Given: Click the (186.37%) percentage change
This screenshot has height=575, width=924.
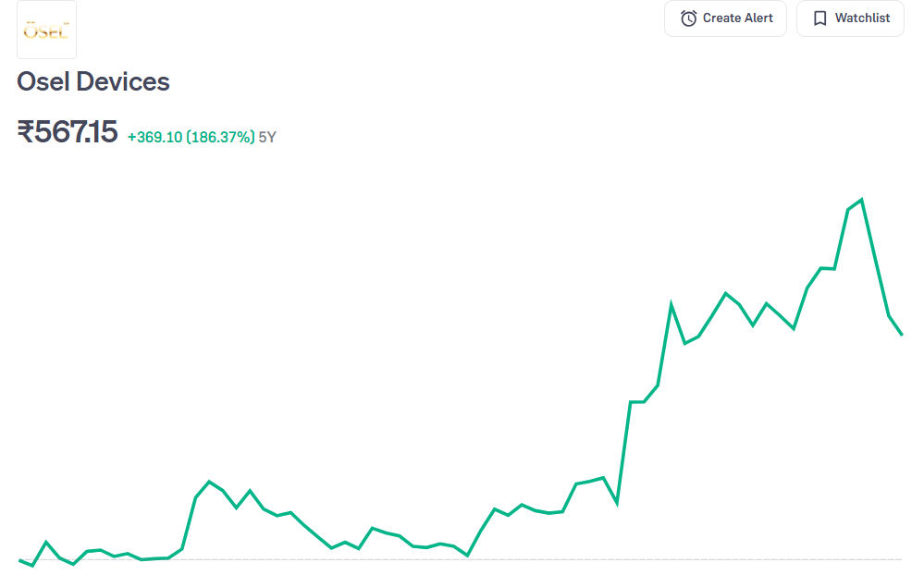Looking at the screenshot, I should pyautogui.click(x=220, y=137).
